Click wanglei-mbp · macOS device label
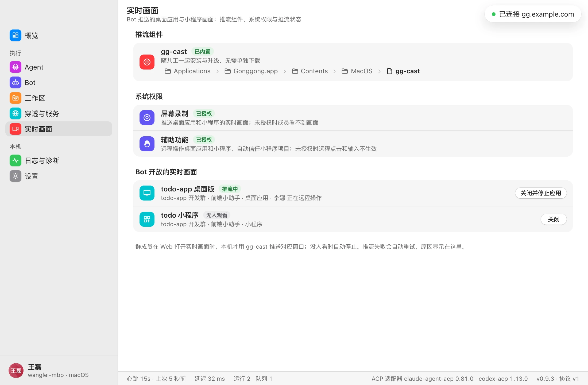The image size is (588, 385). click(x=58, y=375)
